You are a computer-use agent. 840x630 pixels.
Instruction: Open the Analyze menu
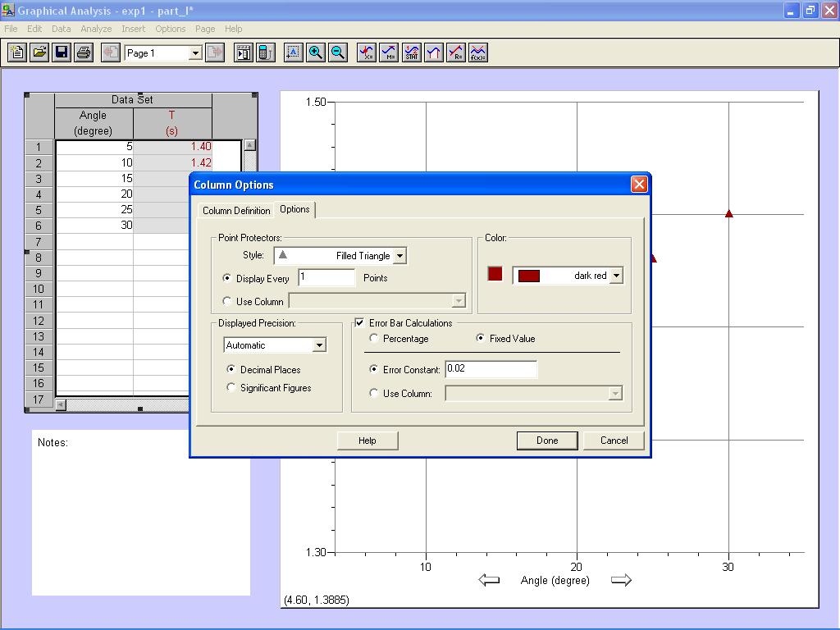[96, 29]
